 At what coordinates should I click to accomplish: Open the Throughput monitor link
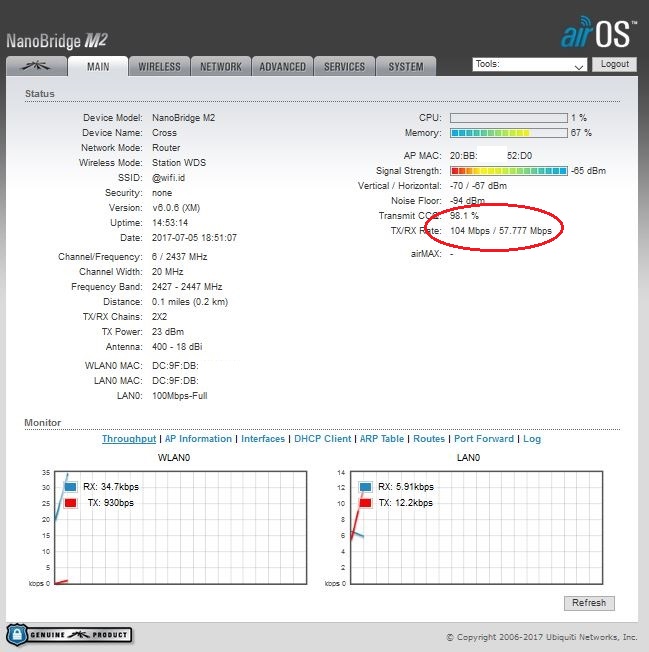(x=129, y=439)
